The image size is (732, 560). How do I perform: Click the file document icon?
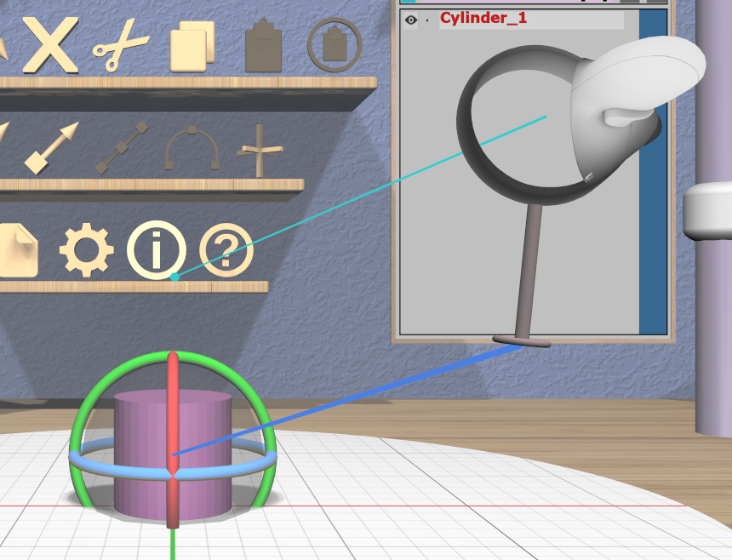coord(19,251)
